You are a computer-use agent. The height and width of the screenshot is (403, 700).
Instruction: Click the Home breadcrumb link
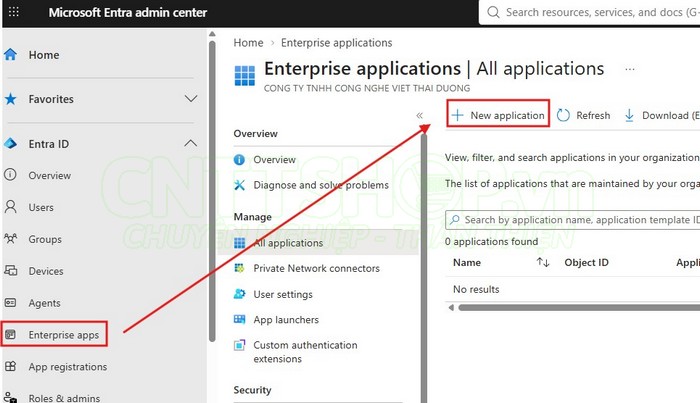pos(248,42)
